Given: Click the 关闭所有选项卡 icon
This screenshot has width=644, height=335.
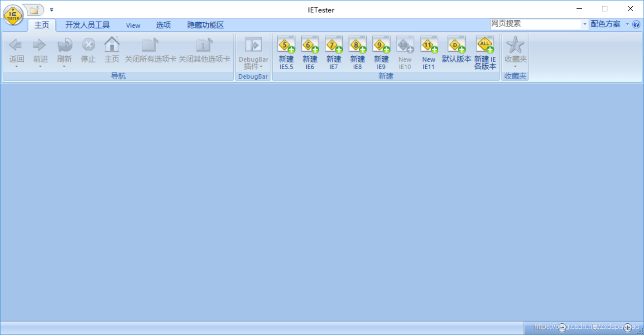Looking at the screenshot, I should [150, 45].
